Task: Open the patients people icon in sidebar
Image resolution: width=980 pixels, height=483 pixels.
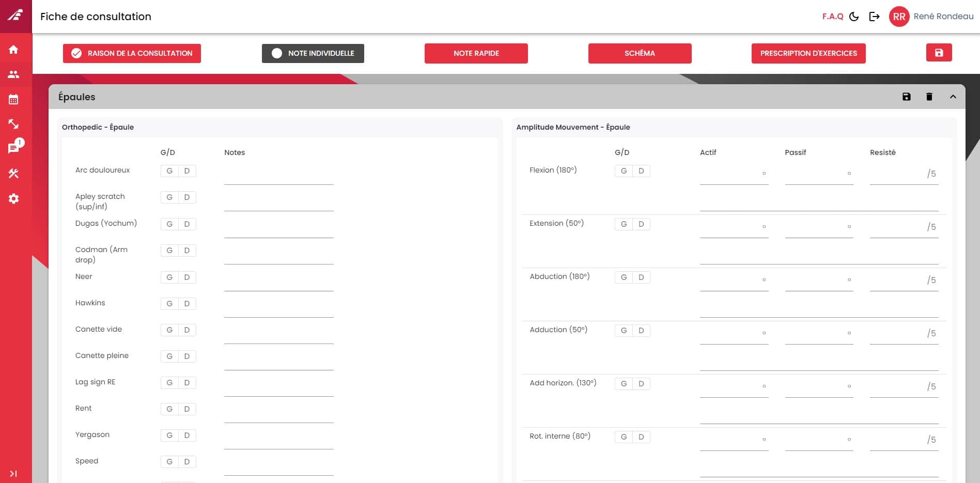Action: [13, 74]
